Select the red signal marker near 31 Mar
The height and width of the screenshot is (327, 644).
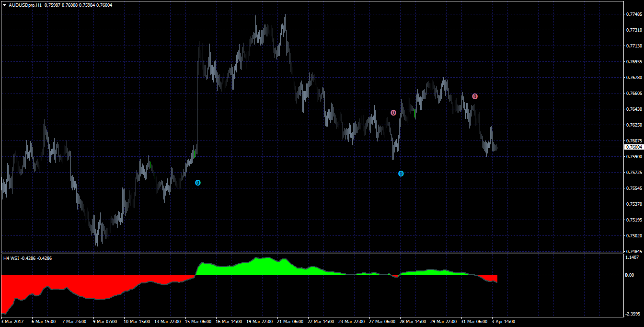[475, 96]
